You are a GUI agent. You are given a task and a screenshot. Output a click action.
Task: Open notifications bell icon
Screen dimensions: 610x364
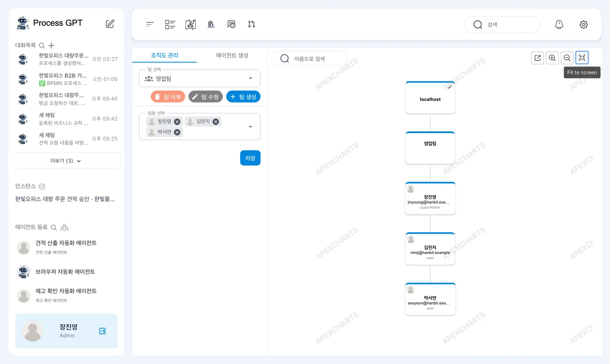559,24
